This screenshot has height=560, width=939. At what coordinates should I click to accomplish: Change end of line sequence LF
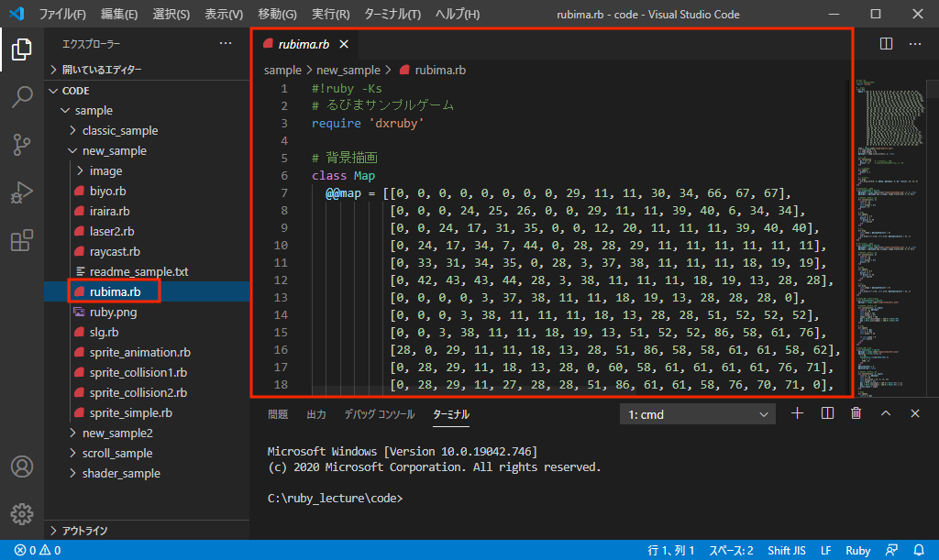coord(826,551)
